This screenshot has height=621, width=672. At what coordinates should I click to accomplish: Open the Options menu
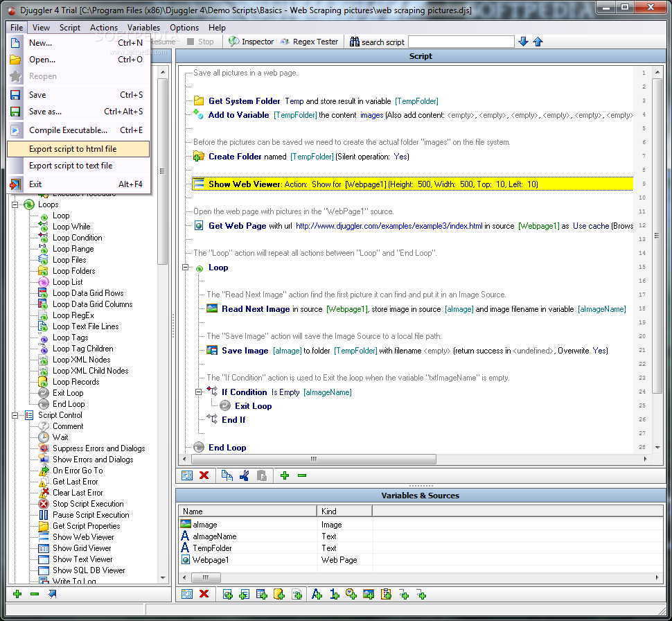tap(184, 28)
